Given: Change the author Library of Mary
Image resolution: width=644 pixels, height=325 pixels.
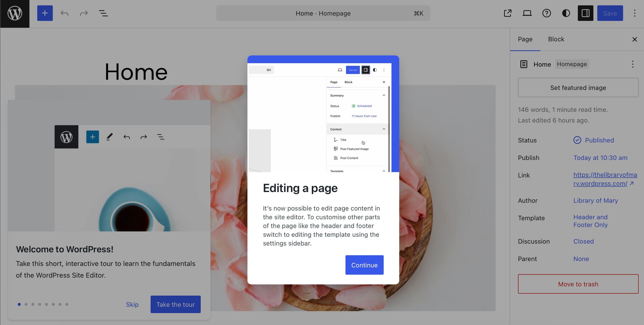Looking at the screenshot, I should coord(596,200).
